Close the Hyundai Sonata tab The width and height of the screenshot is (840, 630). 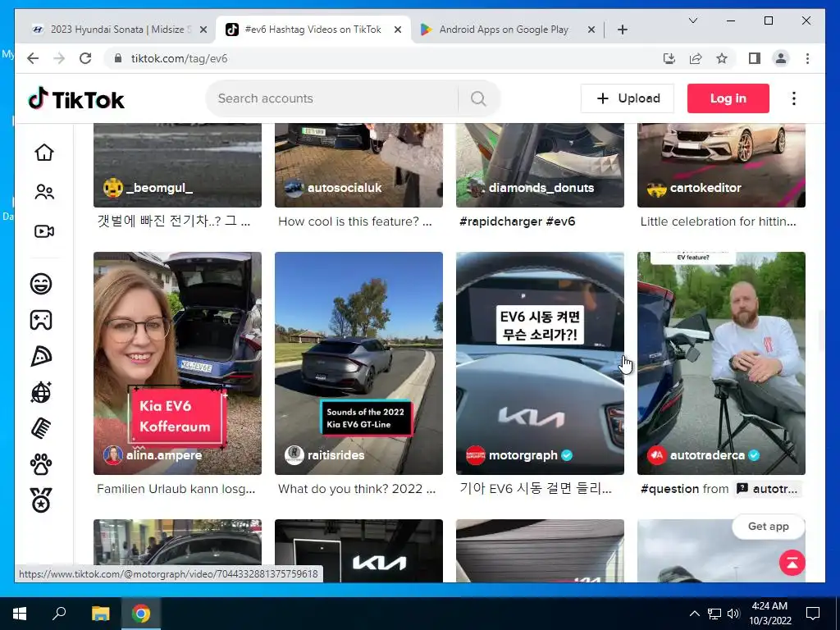(x=203, y=30)
